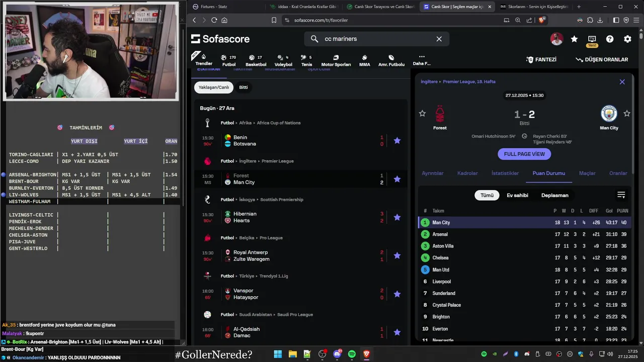The width and height of the screenshot is (644, 362).
Task: Open FANTEZİ link
Action: point(541,59)
